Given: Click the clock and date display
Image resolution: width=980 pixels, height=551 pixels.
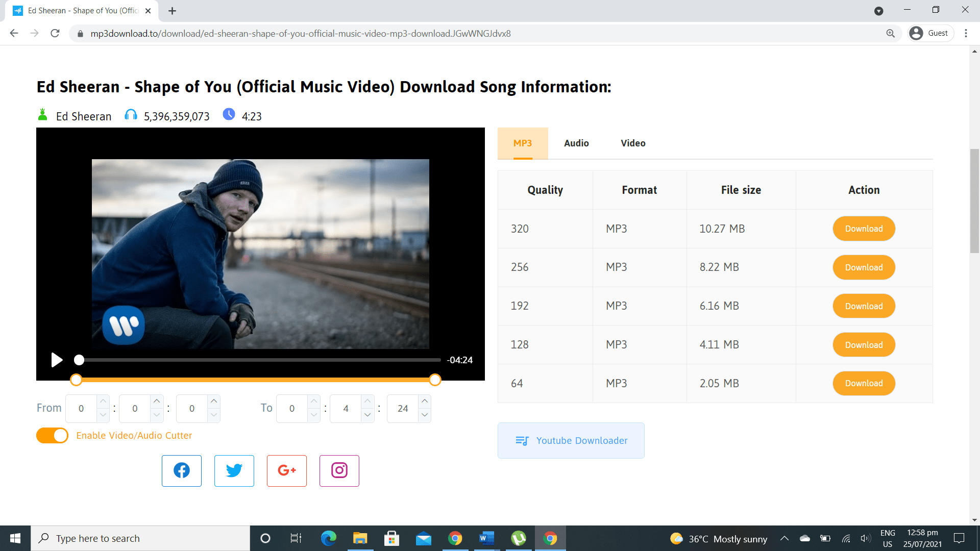Looking at the screenshot, I should (x=922, y=538).
